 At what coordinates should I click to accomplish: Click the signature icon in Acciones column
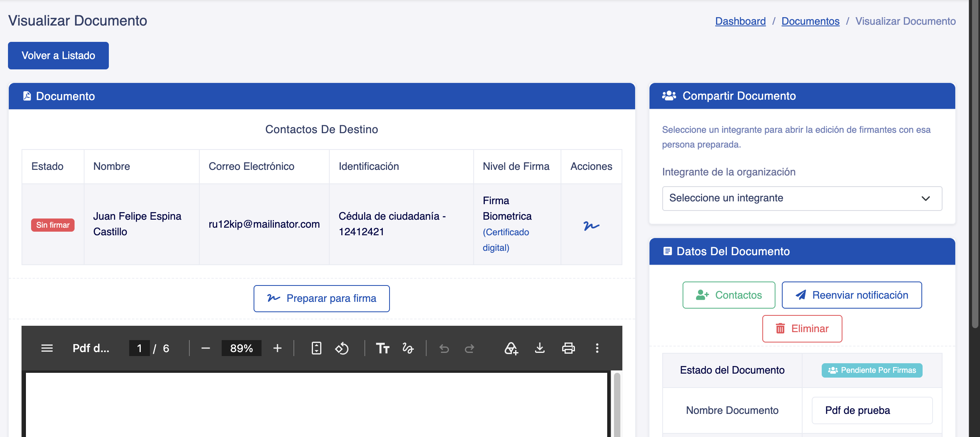point(591,226)
